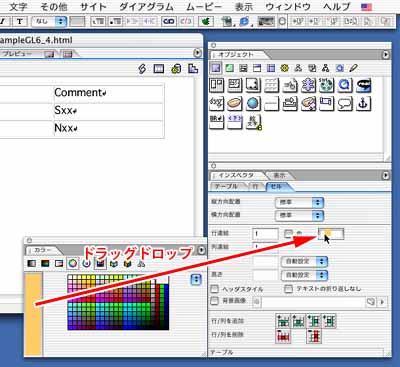Open the ダイアグラム menu
The width and height of the screenshot is (400, 367).
coord(146,6)
